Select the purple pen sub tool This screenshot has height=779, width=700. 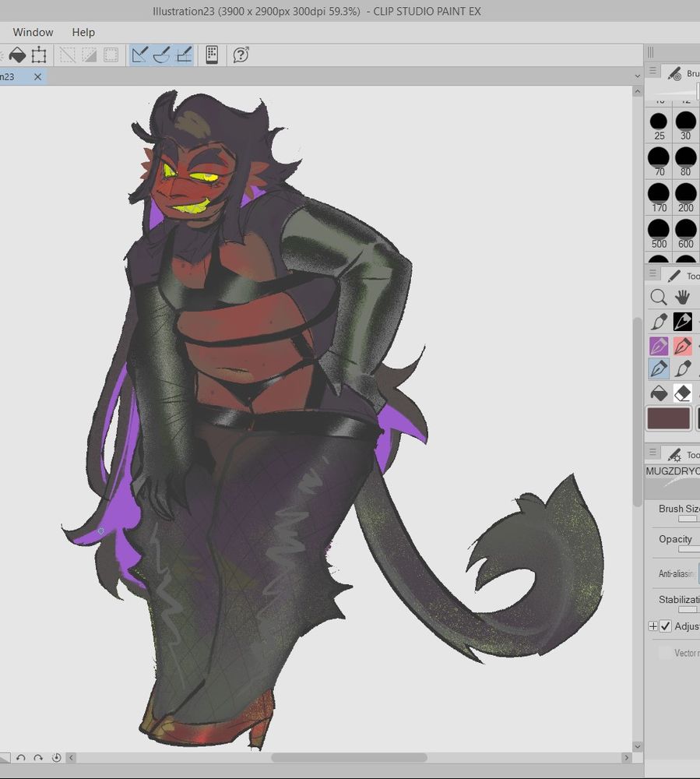pyautogui.click(x=659, y=346)
